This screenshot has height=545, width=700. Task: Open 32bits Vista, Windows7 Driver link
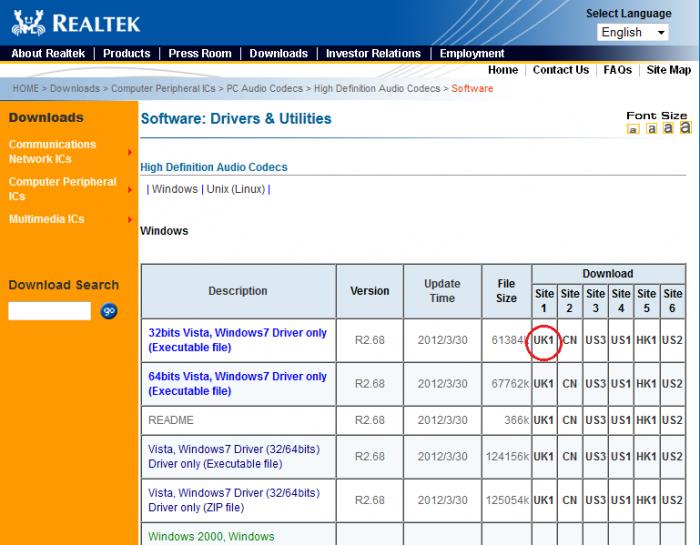point(238,340)
